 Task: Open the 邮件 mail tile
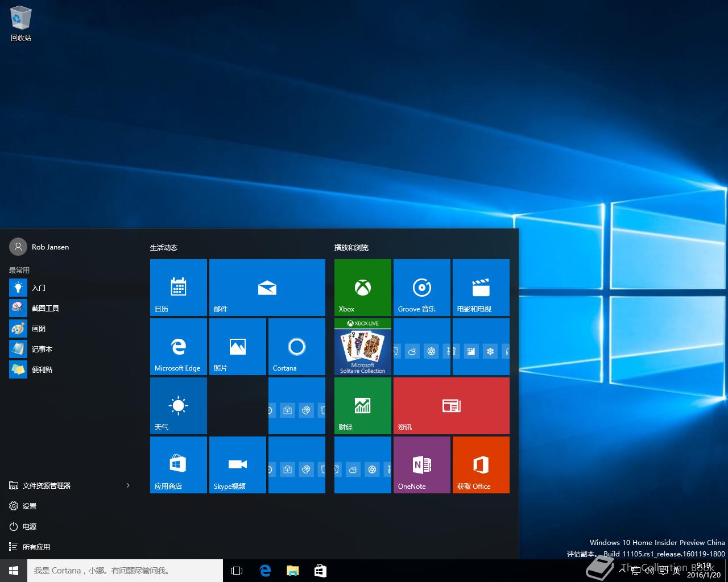tap(267, 288)
